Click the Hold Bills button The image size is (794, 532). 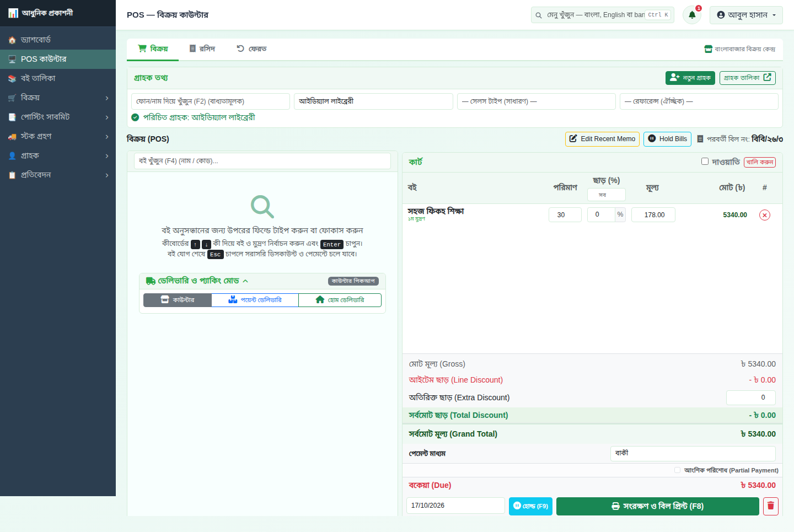pos(667,139)
